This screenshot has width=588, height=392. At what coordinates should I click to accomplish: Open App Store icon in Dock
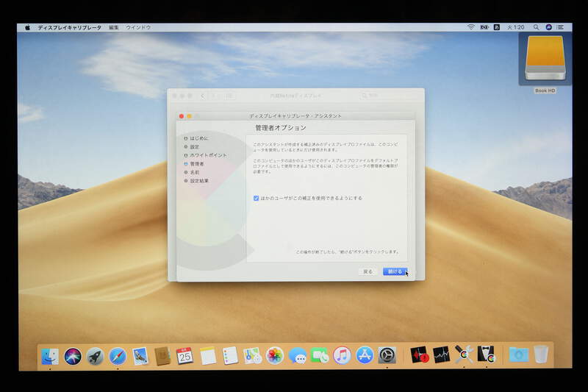[365, 355]
